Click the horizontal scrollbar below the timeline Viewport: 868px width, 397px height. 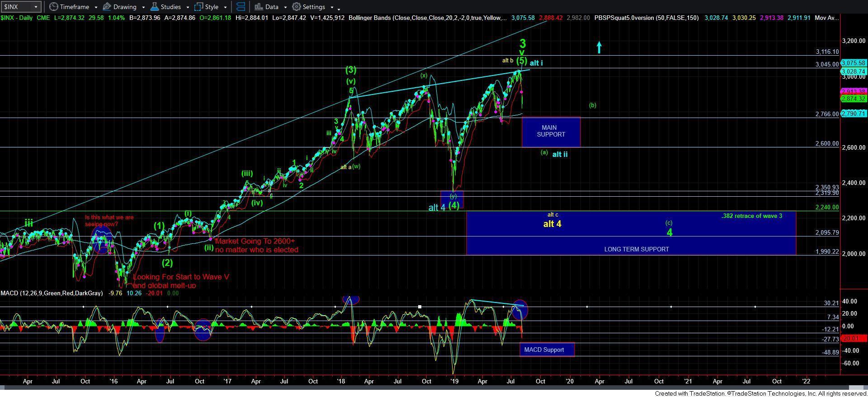click(x=434, y=388)
